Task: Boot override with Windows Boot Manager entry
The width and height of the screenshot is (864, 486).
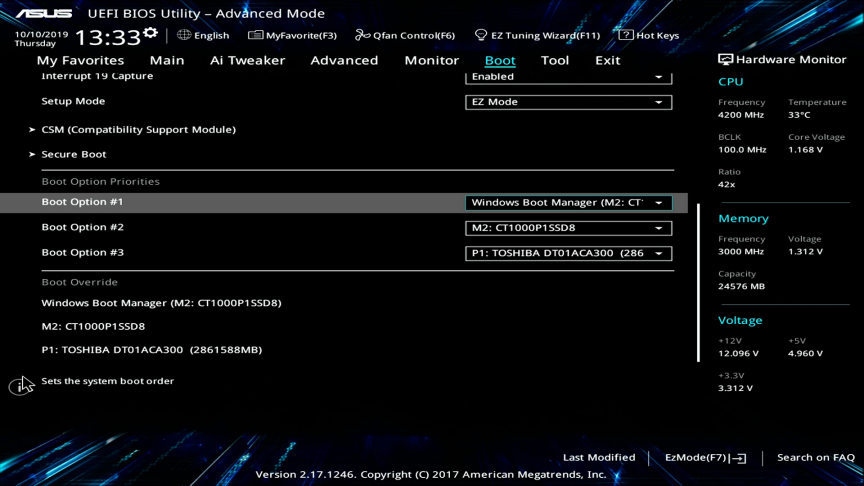Action: (x=161, y=303)
